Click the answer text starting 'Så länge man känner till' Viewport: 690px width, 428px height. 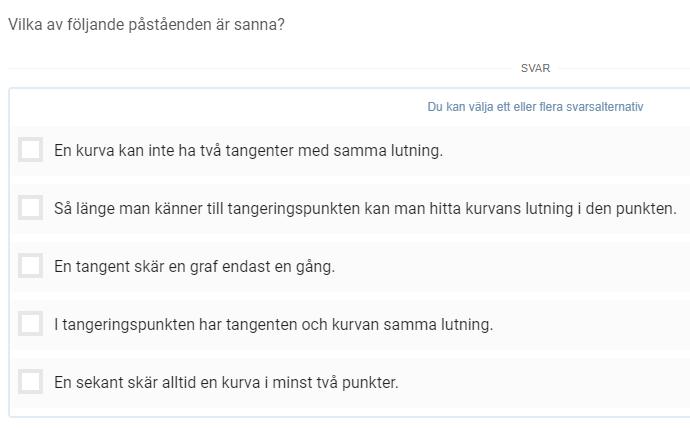pos(365,209)
